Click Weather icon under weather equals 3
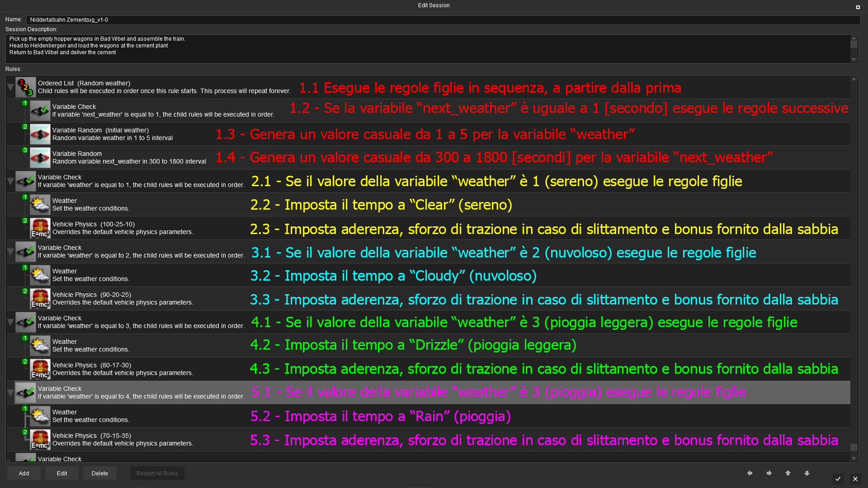 point(40,346)
